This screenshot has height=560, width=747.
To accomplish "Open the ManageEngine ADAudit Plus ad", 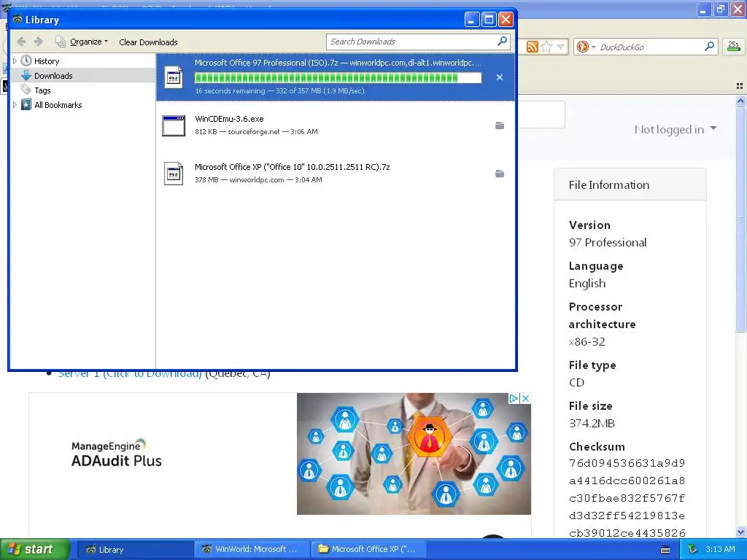I will click(280, 454).
